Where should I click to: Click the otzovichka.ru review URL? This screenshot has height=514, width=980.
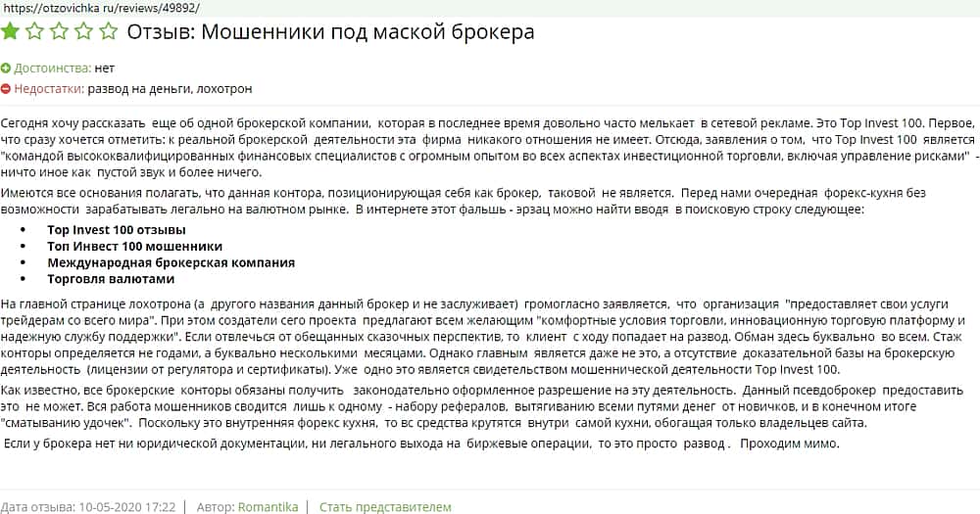click(96, 7)
